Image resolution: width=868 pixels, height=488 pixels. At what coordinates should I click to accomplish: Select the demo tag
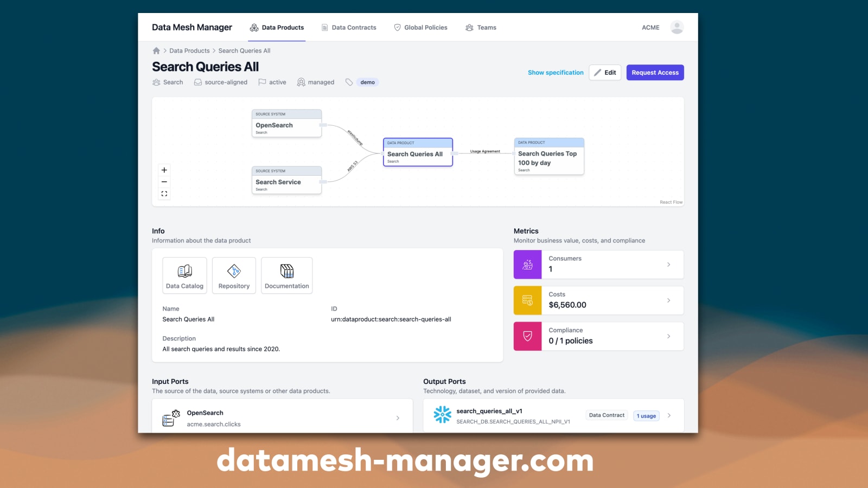[x=367, y=82]
